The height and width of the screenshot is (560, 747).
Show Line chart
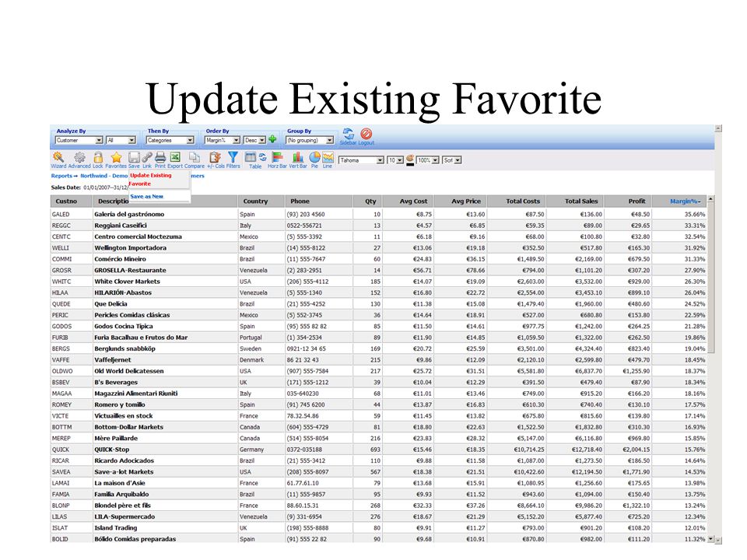[x=328, y=159]
